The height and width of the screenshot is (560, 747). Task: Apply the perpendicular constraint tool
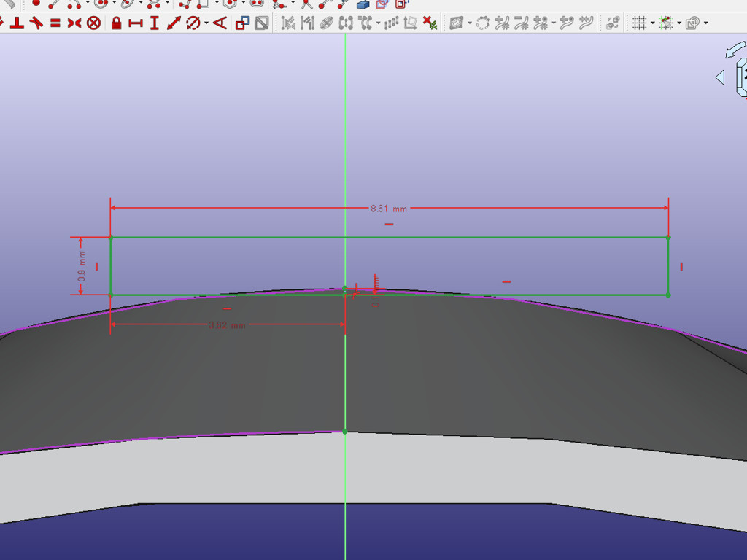click(16, 23)
